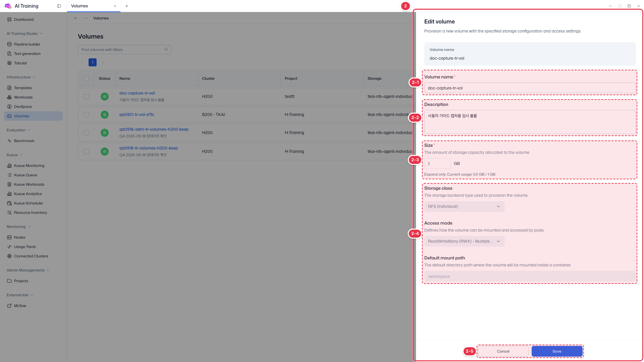This screenshot has height=362, width=644.
Task: Check the select-all volumes checkbox in header
Action: (86, 78)
